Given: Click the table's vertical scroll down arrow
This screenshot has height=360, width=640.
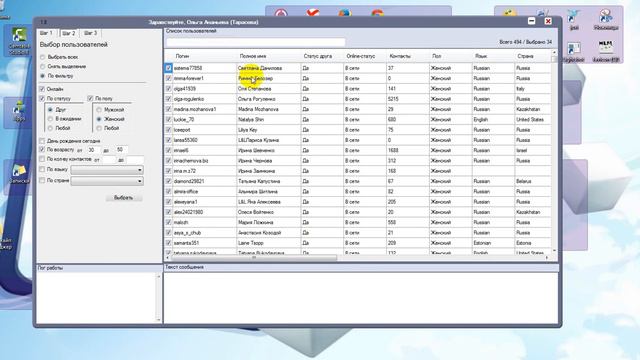Looking at the screenshot, I should click(x=554, y=250).
